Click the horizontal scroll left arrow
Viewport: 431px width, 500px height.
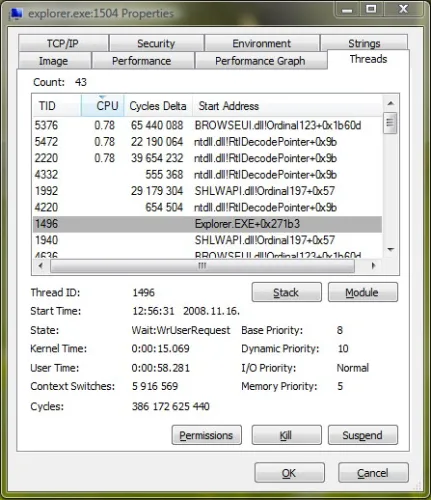41,266
